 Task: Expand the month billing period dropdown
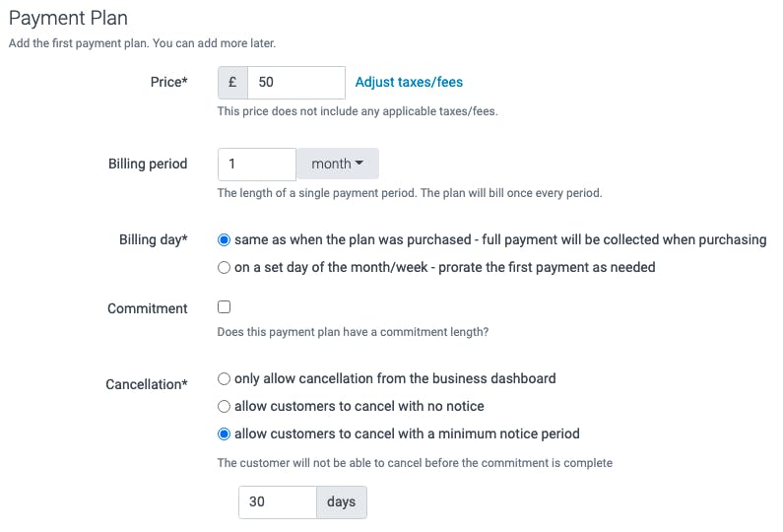(338, 164)
